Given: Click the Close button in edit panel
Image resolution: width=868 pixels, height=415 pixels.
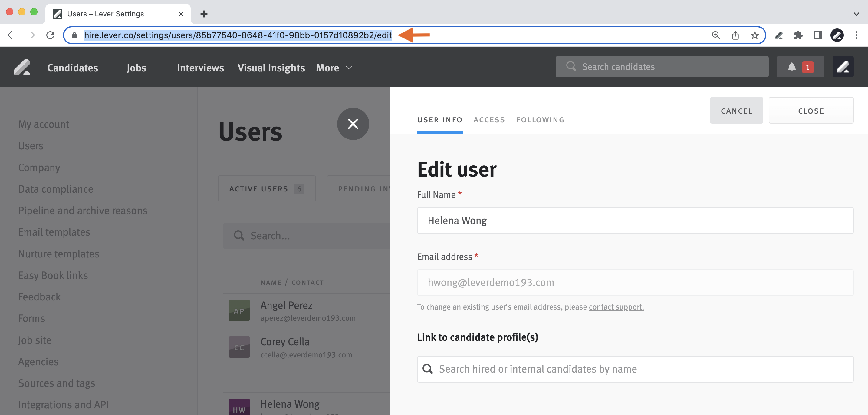Looking at the screenshot, I should pyautogui.click(x=811, y=111).
